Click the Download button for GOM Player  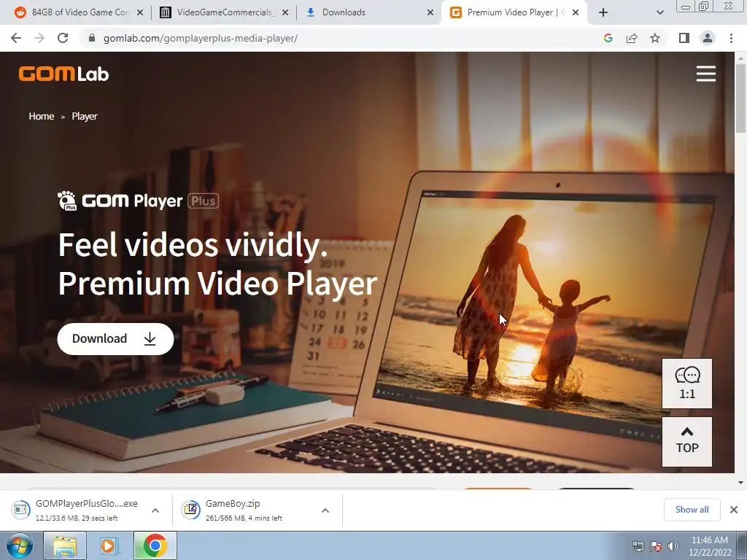click(x=115, y=338)
